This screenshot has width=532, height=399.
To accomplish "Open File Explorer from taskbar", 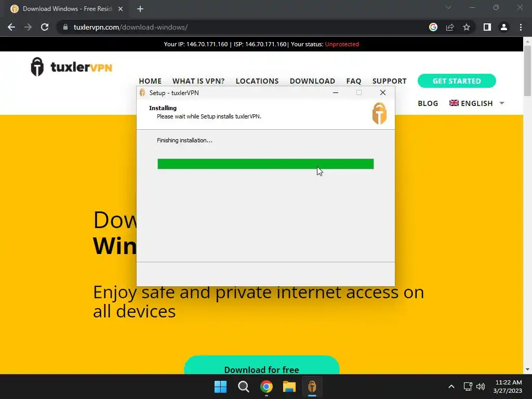I will click(x=289, y=387).
